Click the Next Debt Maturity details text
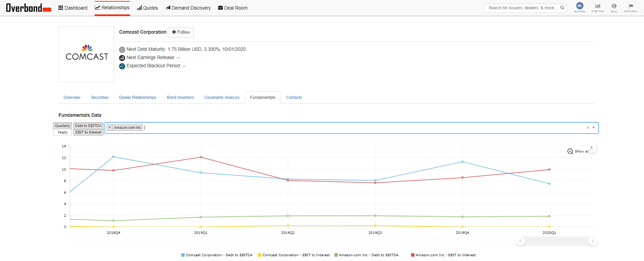Screen dimensions: 644x261 point(186,49)
